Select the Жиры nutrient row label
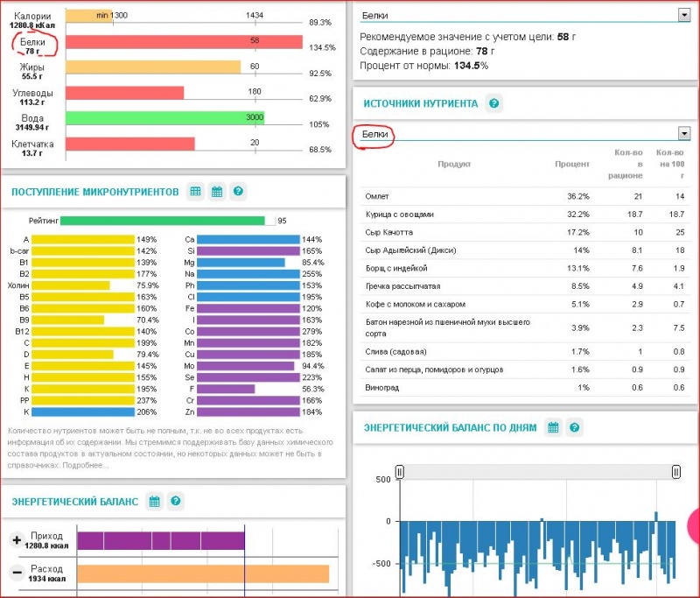The image size is (700, 598). [33, 71]
